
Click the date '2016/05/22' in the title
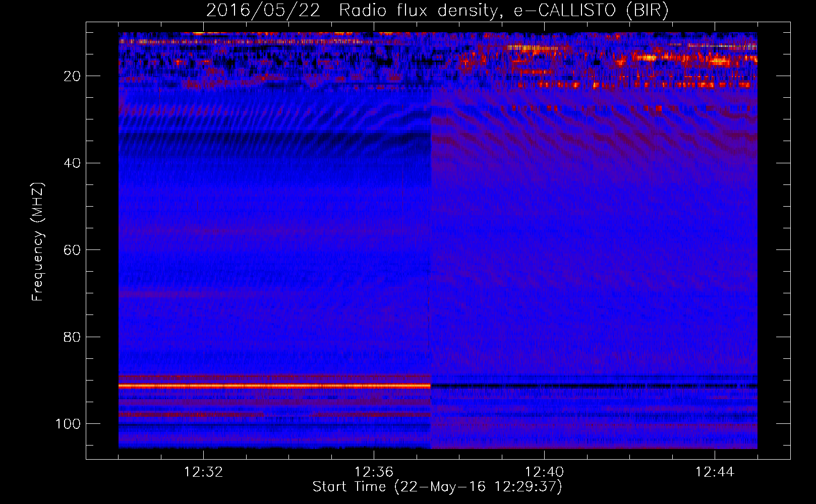point(263,11)
